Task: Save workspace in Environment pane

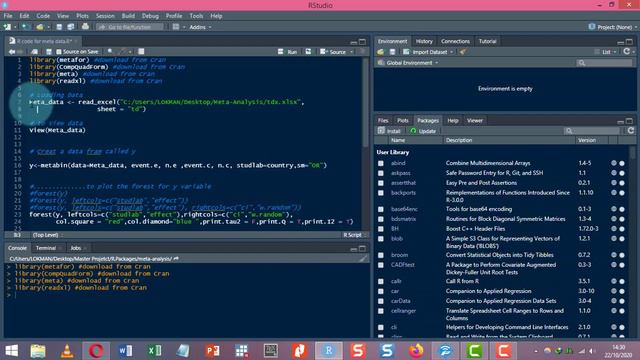Action: click(x=392, y=52)
